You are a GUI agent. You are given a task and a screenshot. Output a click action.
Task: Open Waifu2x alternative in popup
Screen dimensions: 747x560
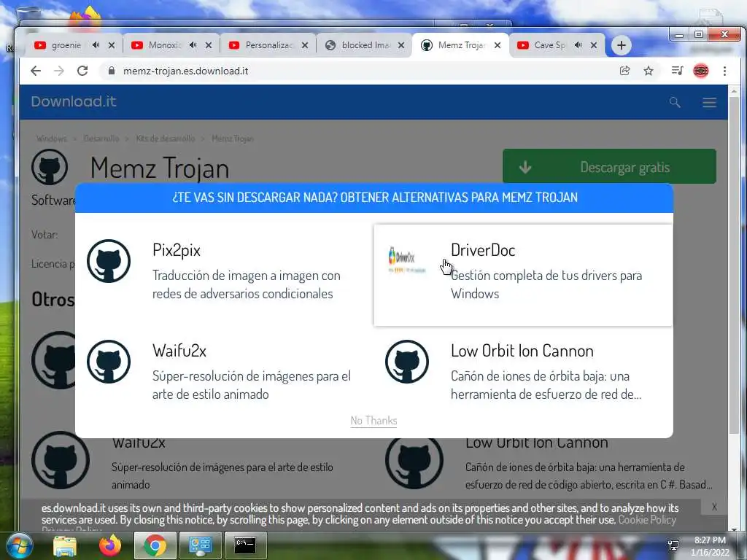pos(224,374)
